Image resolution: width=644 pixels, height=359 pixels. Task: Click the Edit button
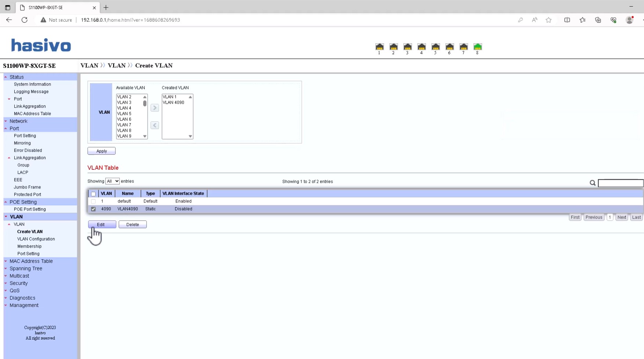pos(102,224)
